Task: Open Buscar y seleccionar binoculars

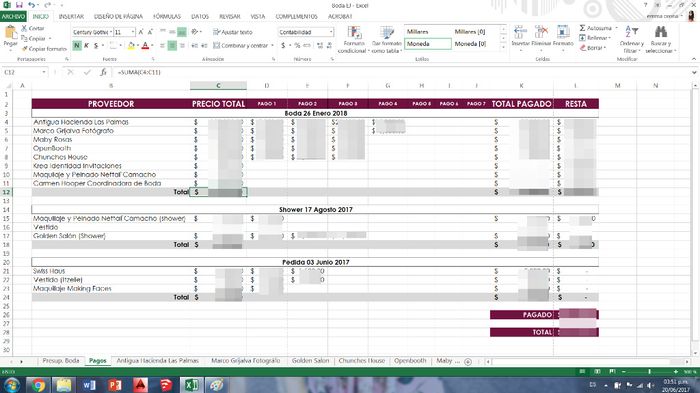Action: click(x=661, y=39)
